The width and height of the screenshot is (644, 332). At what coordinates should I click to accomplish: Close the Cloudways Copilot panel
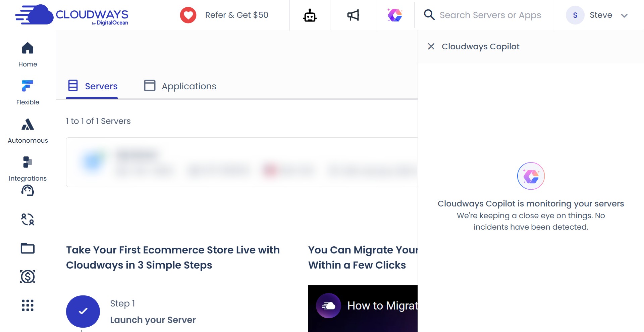click(x=431, y=47)
